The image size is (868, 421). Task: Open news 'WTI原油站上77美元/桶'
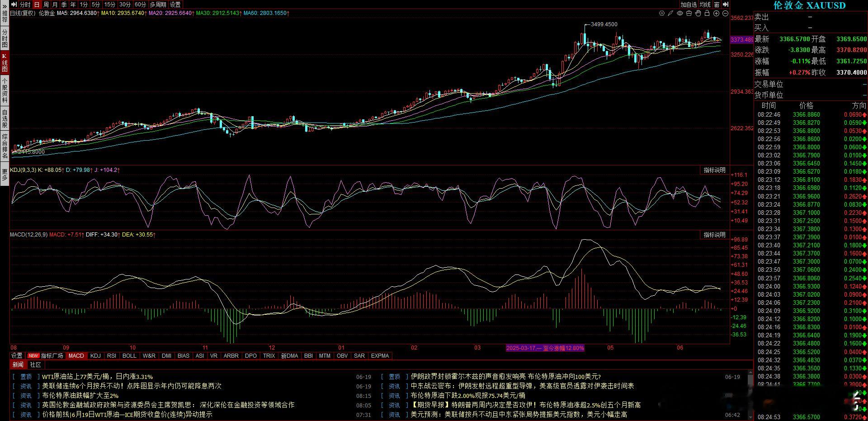pos(97,376)
